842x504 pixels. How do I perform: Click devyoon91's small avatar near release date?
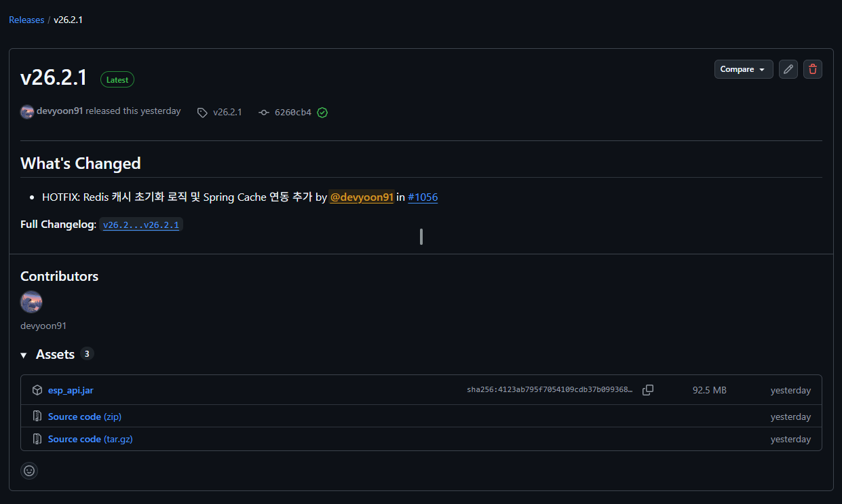tap(27, 112)
